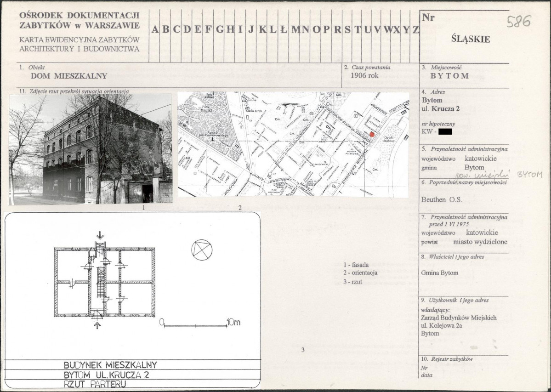Click the BUDYNEK MIESZKALNY title block line
551x392 pixels.
tap(110, 365)
